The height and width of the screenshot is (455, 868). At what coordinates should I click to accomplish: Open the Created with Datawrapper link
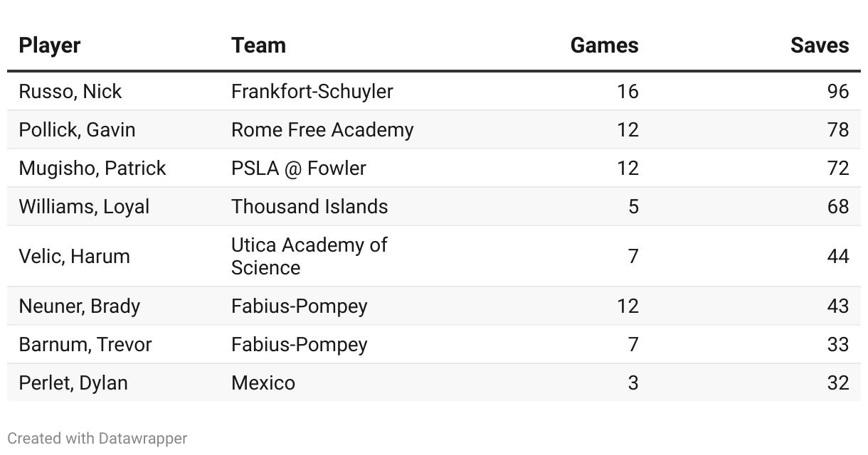[97, 438]
